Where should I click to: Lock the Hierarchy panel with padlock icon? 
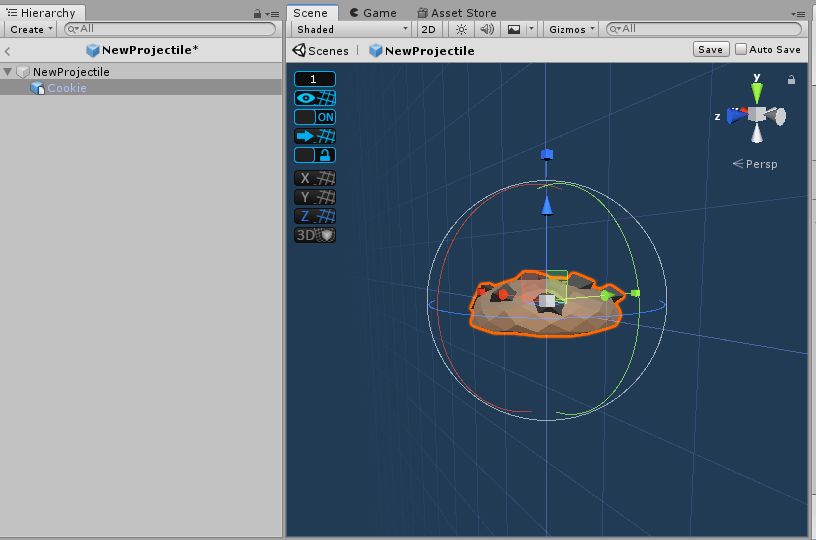point(258,14)
